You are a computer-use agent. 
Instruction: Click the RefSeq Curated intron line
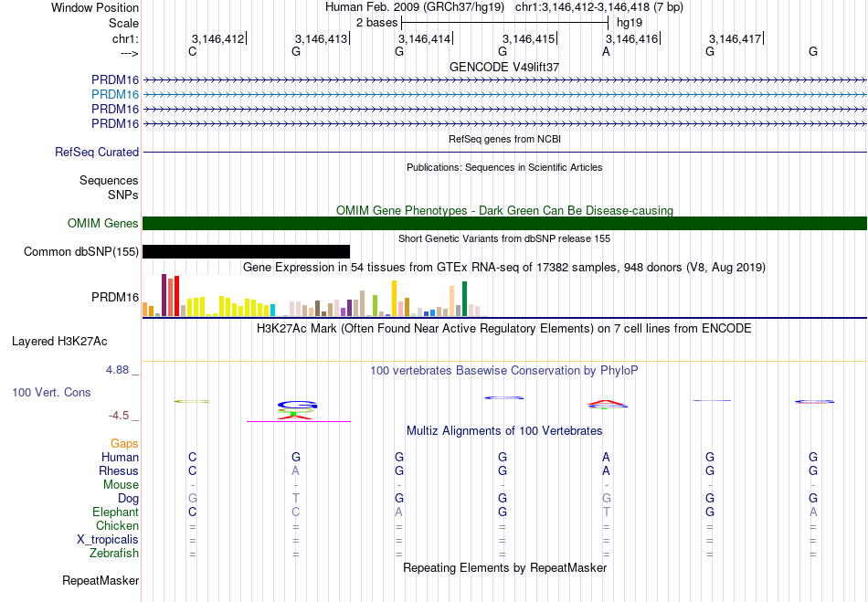[504, 153]
